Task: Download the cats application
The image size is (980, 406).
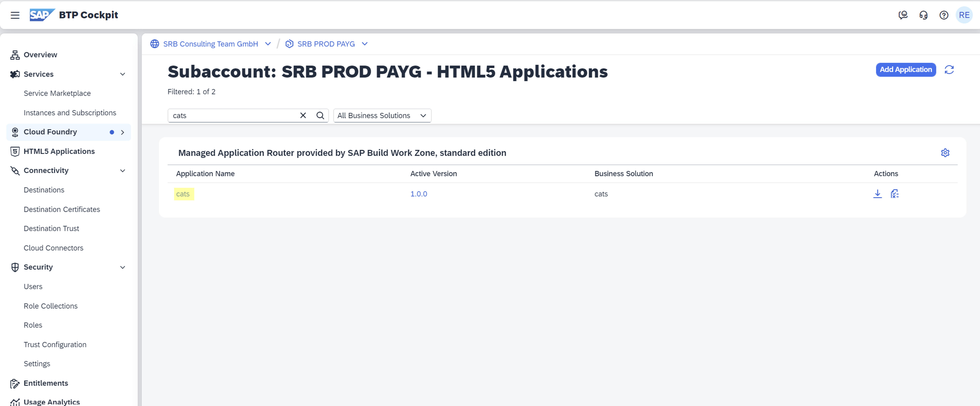Action: click(877, 194)
